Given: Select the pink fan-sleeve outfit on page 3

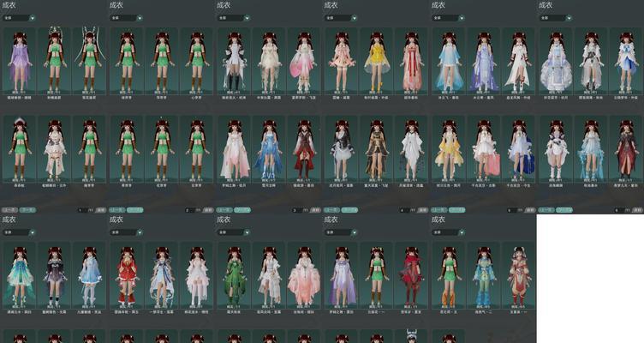Looking at the screenshot, I should (304, 61).
